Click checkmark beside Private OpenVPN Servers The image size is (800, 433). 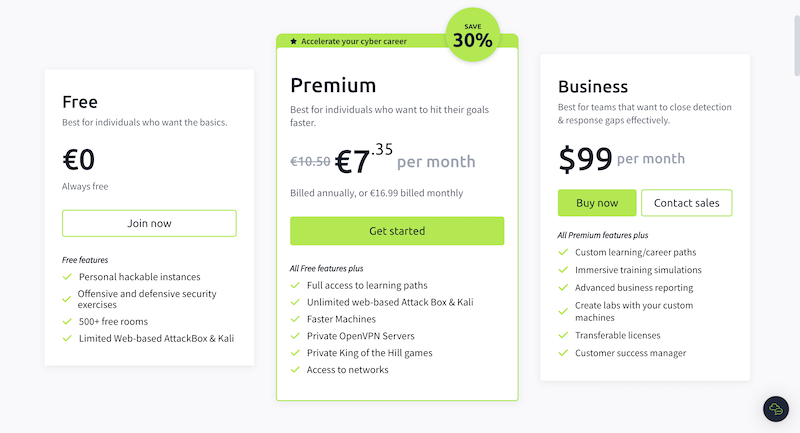295,336
